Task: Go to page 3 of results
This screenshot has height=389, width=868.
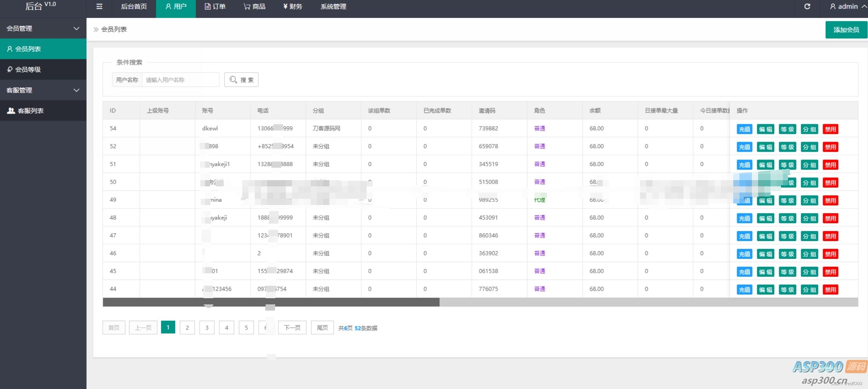Action: (x=207, y=328)
